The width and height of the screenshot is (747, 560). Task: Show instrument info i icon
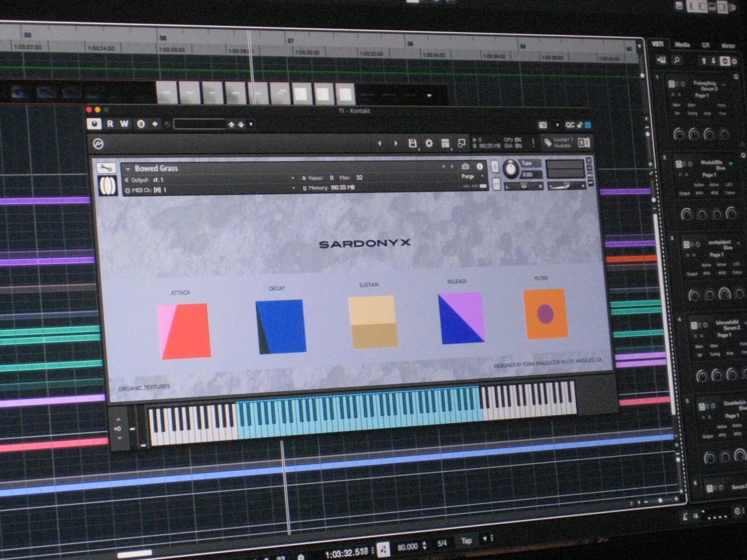(x=480, y=167)
